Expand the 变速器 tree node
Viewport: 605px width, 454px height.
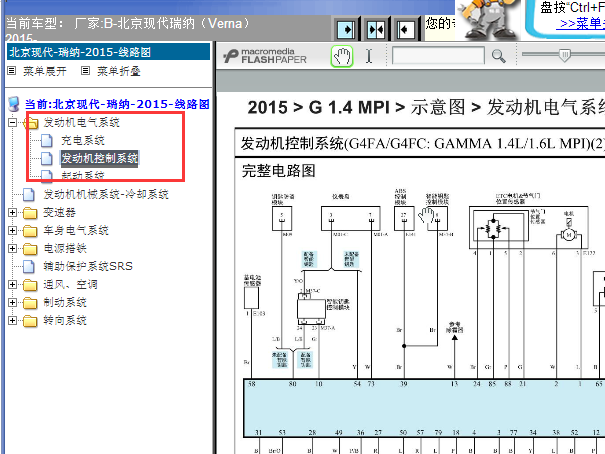tap(12, 213)
